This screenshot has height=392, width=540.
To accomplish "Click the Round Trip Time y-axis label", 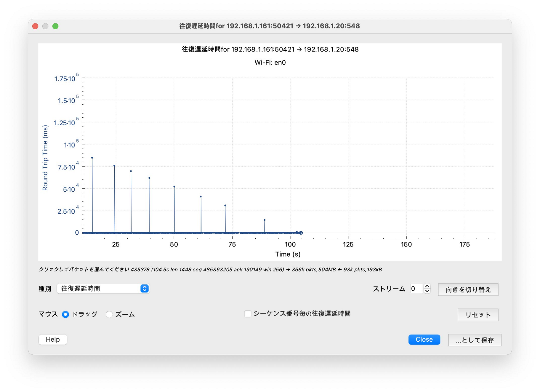I will pos(45,158).
